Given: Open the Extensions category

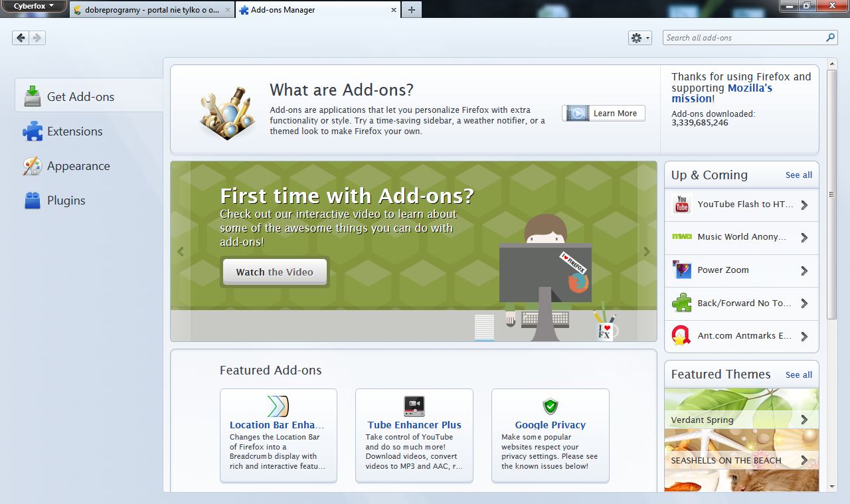Looking at the screenshot, I should pyautogui.click(x=89, y=131).
